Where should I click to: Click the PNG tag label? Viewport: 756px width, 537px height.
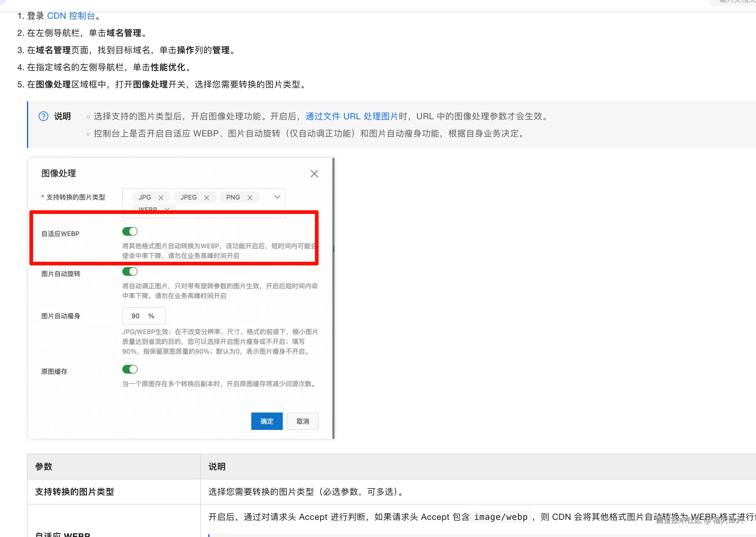tap(233, 197)
